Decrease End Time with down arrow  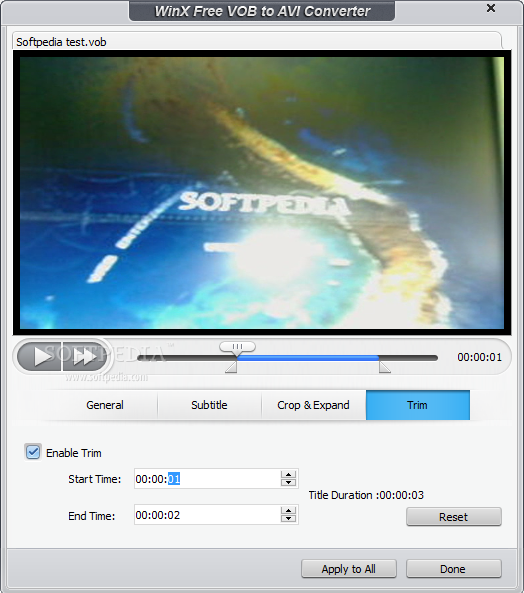click(289, 519)
